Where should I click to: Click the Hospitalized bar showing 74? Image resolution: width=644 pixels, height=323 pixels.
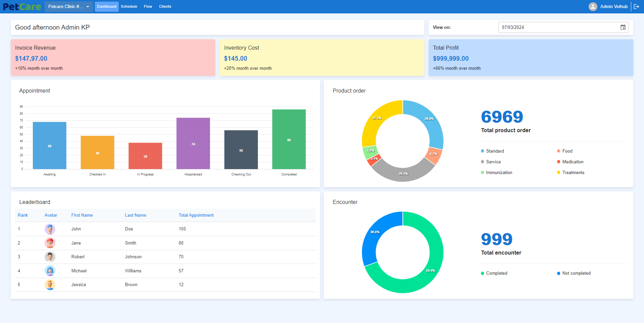coord(193,144)
